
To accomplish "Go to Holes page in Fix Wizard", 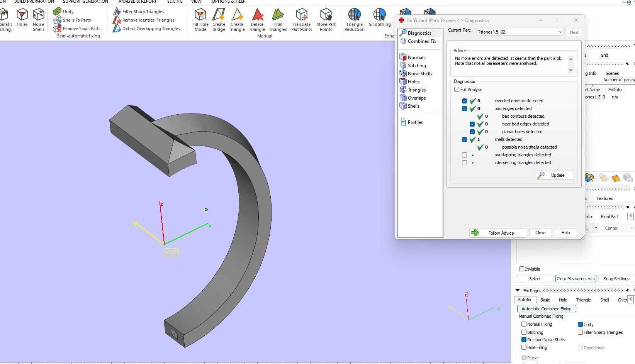I will pyautogui.click(x=410, y=82).
